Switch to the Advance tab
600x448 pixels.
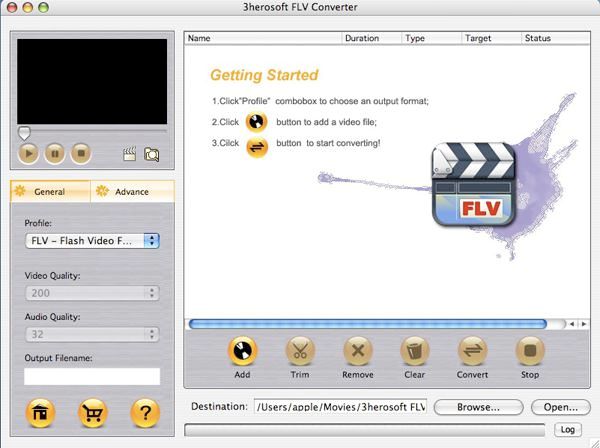pos(132,191)
